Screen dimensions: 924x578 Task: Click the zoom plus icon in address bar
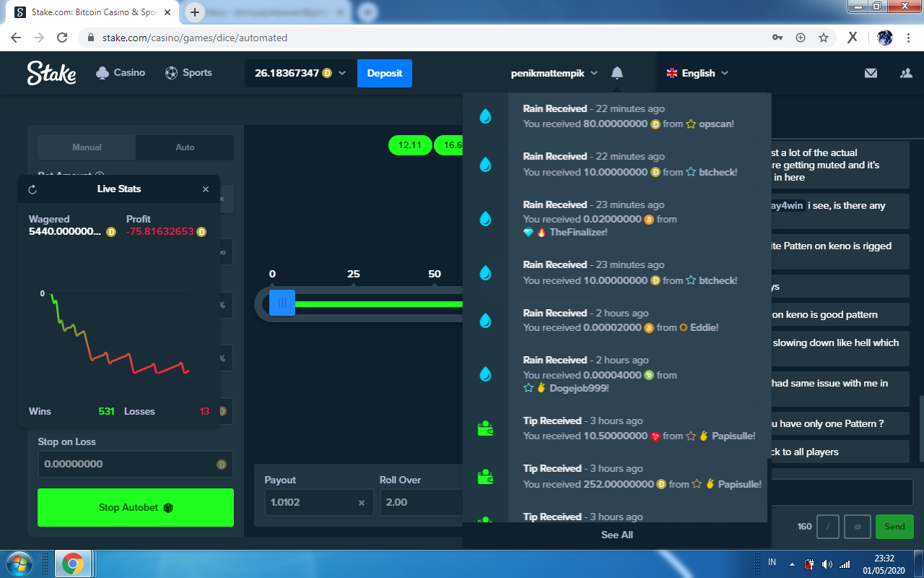click(800, 38)
